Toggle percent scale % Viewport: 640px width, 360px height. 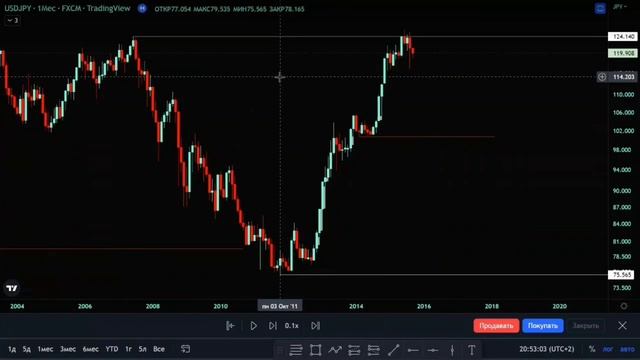point(592,349)
